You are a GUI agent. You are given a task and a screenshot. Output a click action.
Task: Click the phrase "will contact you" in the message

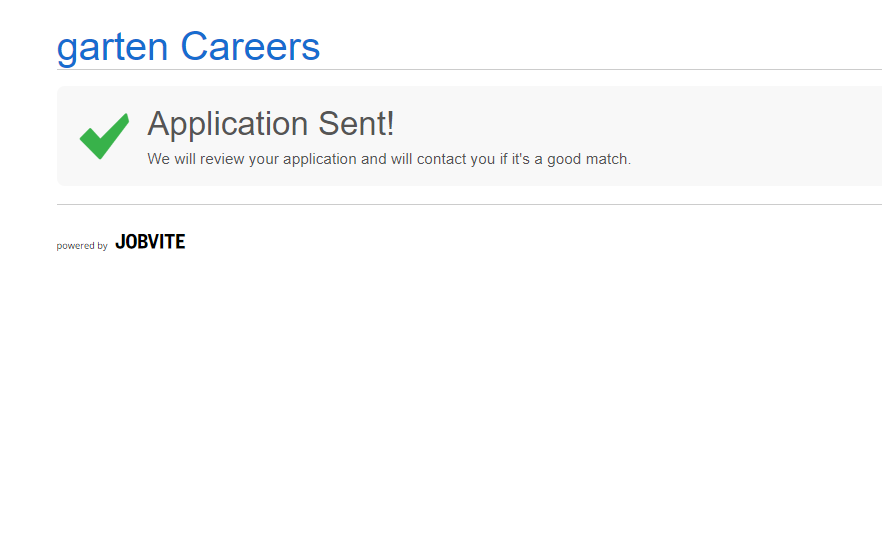[x=441, y=159]
